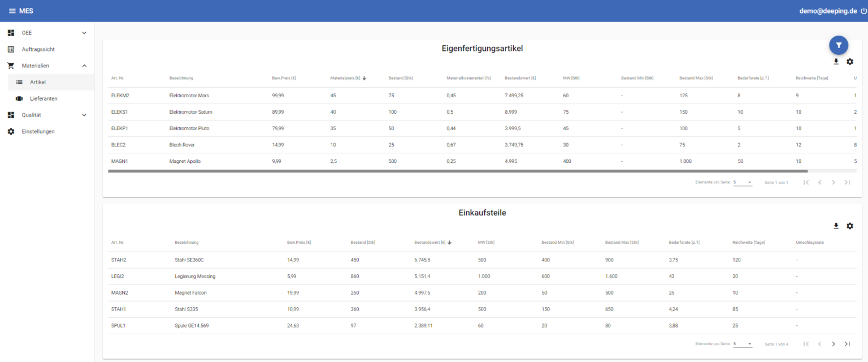868x362 pixels.
Task: Open Einkaufsteile table settings gear
Action: 849,226
